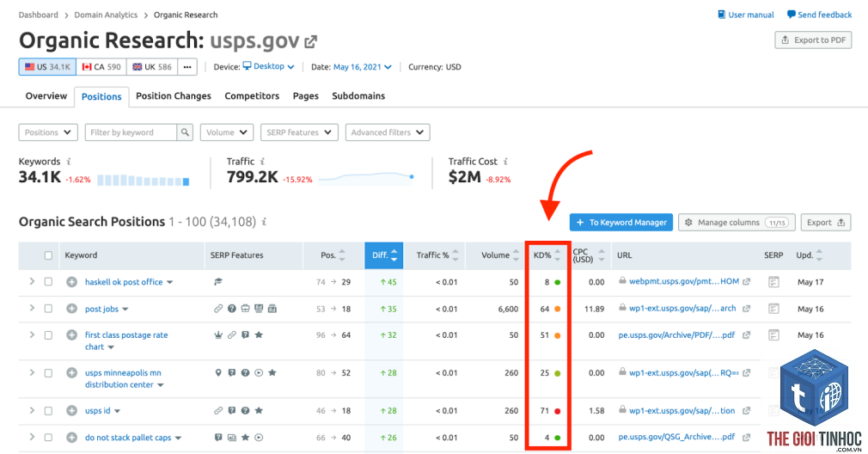
Task: Switch to the Position Changes tab
Action: [x=174, y=95]
